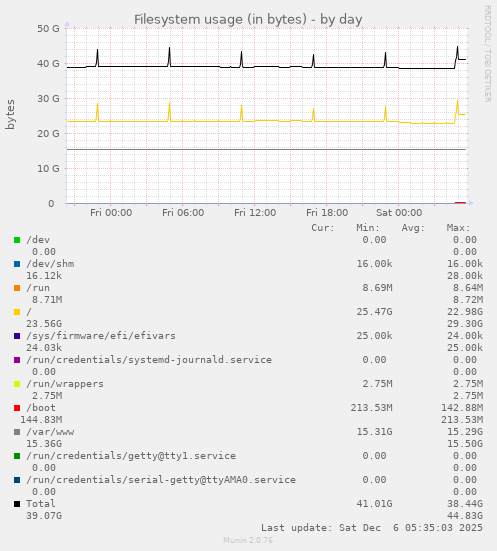Click the 'Fri 12:00' time axis label

click(x=255, y=213)
